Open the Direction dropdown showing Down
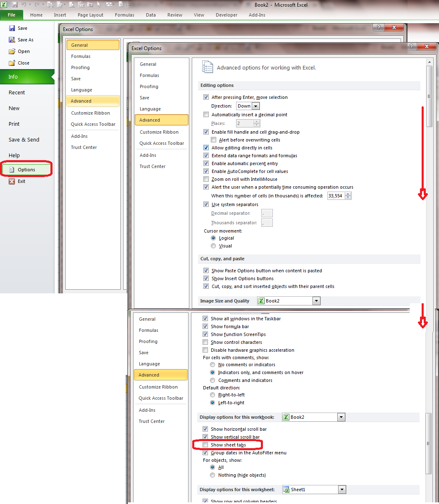The width and height of the screenshot is (439, 504). click(255, 106)
